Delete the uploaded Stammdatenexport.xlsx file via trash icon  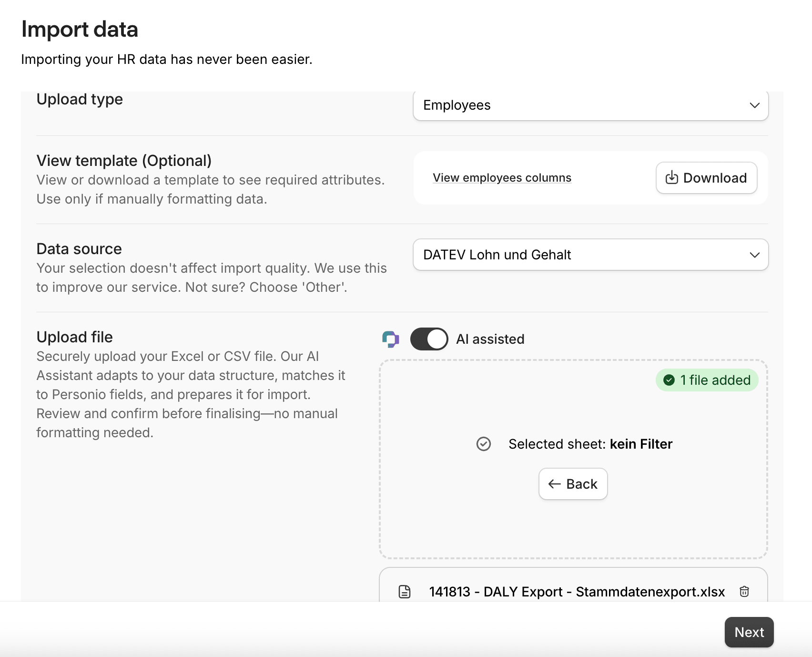744,592
